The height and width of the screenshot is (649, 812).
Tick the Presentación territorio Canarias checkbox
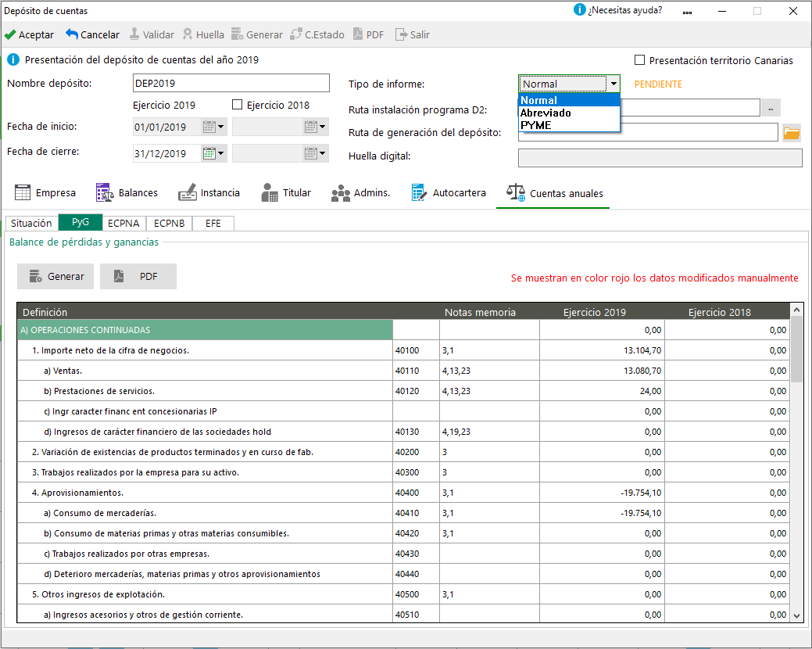pyautogui.click(x=639, y=60)
